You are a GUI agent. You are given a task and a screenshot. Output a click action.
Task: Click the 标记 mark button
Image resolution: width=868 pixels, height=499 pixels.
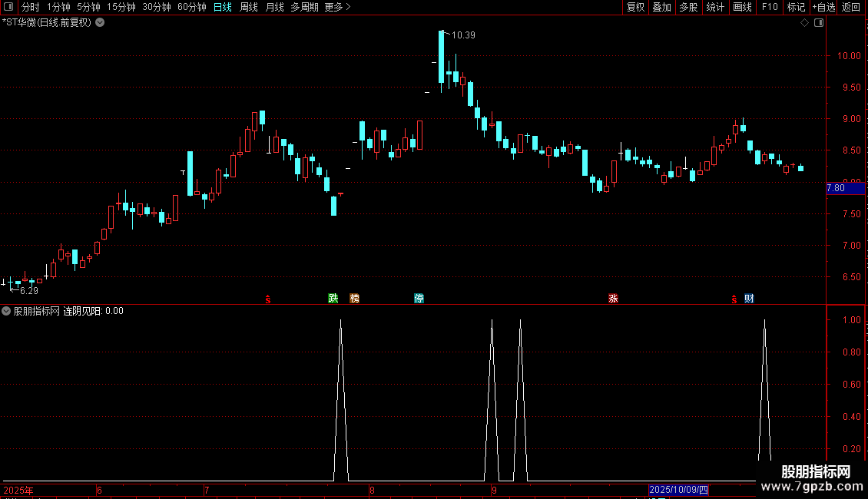[796, 7]
